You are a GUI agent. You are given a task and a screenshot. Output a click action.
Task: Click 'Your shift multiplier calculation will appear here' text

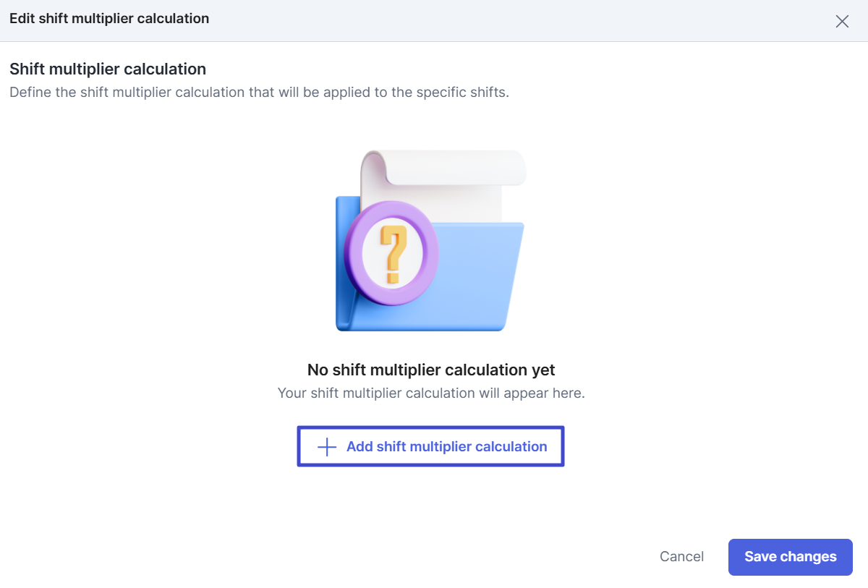pos(431,393)
